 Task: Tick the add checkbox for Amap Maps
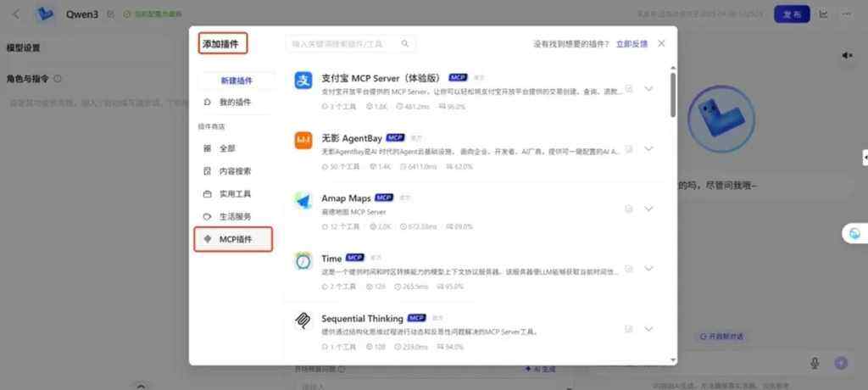click(x=629, y=209)
